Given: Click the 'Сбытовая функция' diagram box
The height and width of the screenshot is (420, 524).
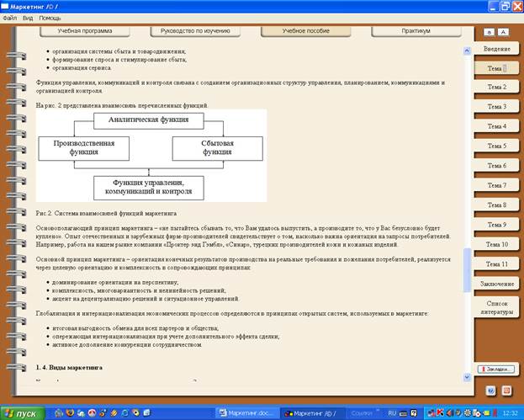Looking at the screenshot, I should pyautogui.click(x=218, y=148).
